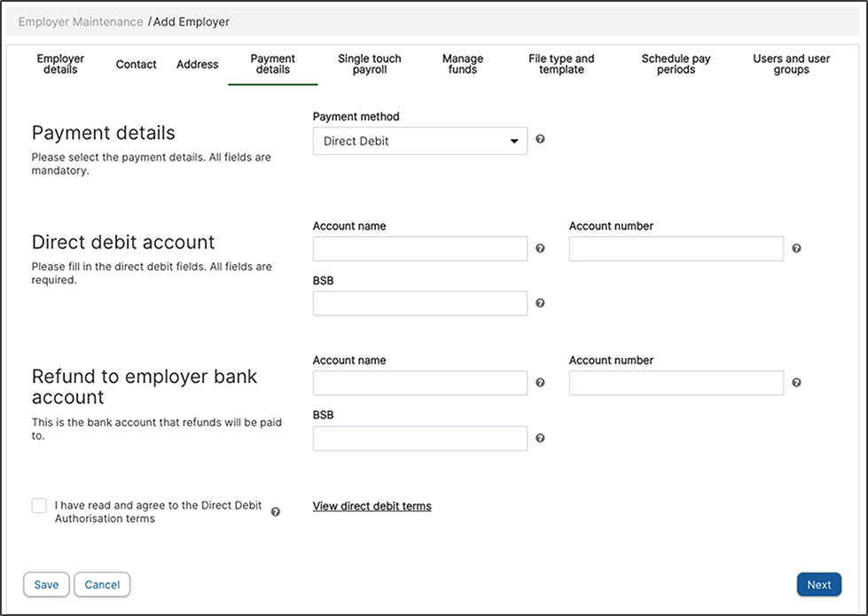Image resolution: width=868 pixels, height=616 pixels.
Task: Click help icon beside direct debit BSB field
Action: [x=540, y=303]
